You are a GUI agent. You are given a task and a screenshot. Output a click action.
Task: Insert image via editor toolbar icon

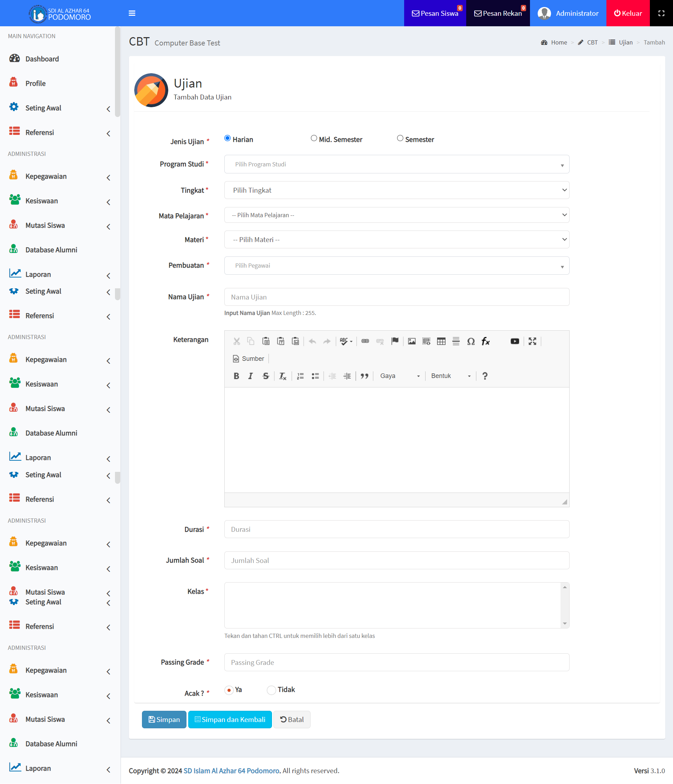point(412,341)
